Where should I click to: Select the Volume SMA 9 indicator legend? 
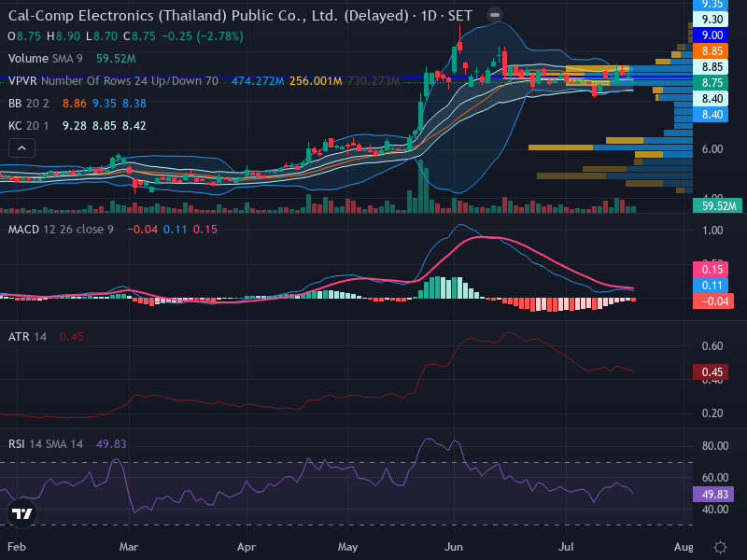click(72, 59)
